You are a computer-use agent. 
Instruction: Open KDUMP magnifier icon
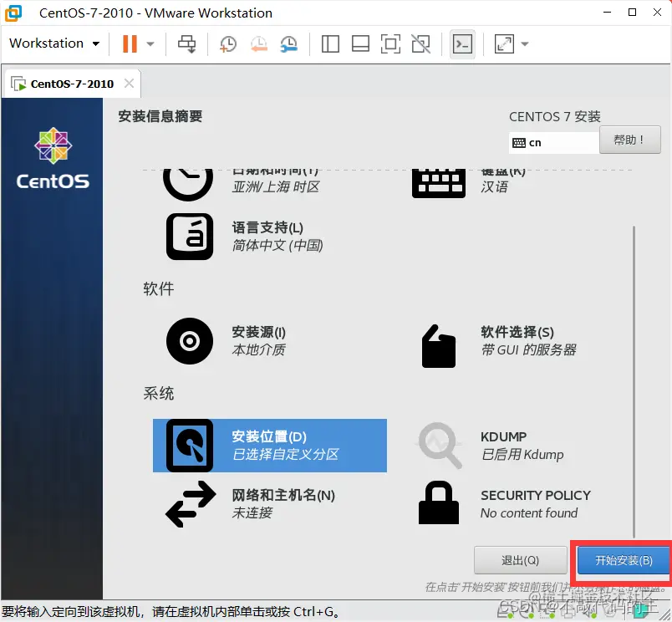pos(440,446)
